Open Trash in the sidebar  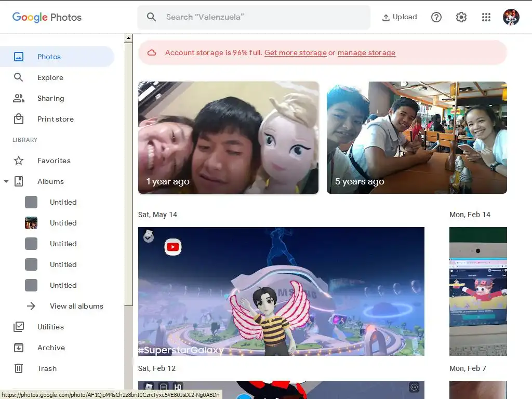pyautogui.click(x=57, y=368)
